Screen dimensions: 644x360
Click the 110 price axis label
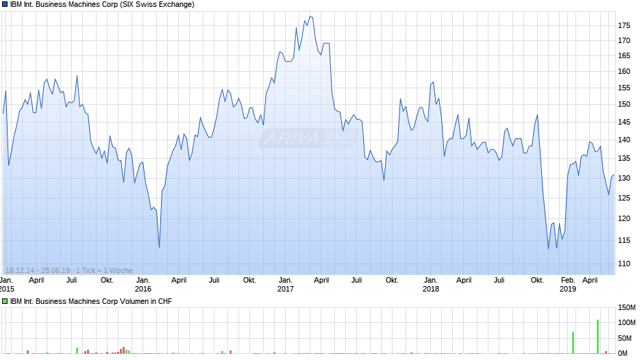(x=624, y=263)
